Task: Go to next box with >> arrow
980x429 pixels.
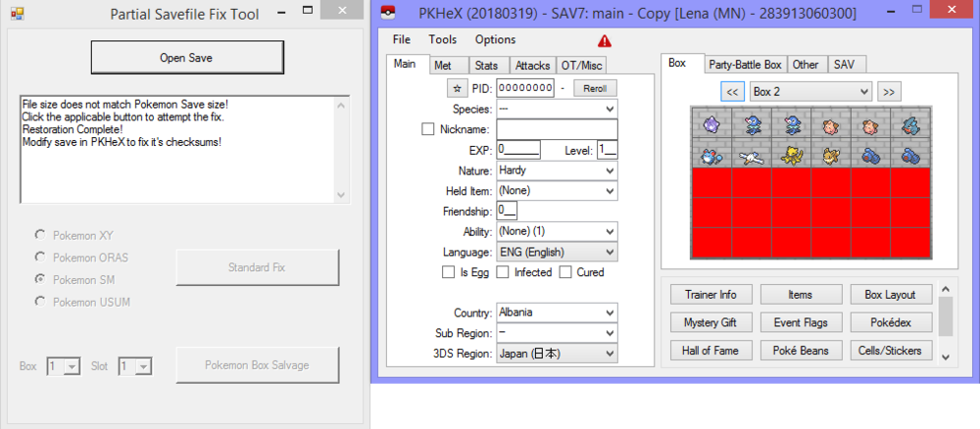Action: pyautogui.click(x=888, y=91)
